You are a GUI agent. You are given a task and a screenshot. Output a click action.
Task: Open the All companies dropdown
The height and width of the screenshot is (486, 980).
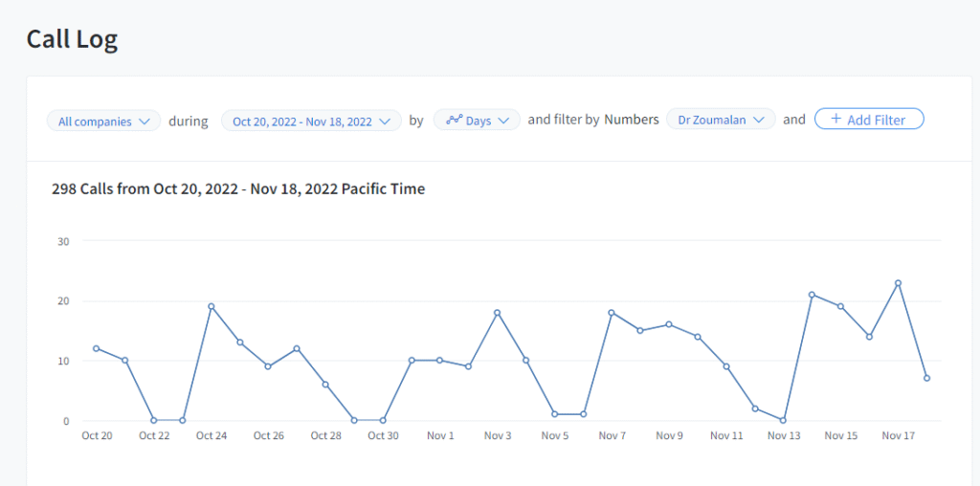point(103,121)
